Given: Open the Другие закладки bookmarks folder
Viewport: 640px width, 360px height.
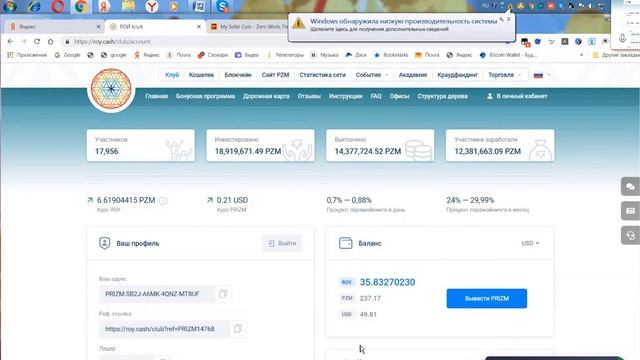Looking at the screenshot, I should (x=616, y=55).
